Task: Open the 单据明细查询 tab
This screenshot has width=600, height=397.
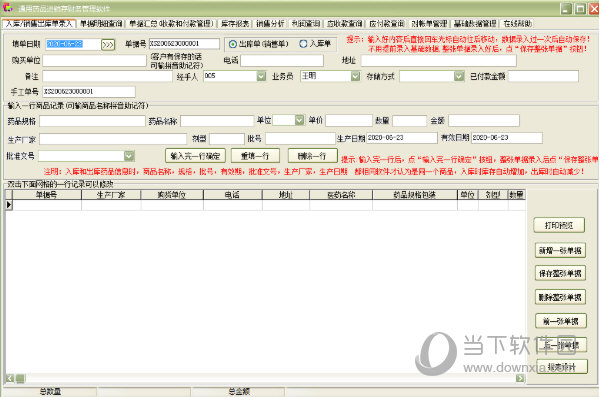Action: 101,24
